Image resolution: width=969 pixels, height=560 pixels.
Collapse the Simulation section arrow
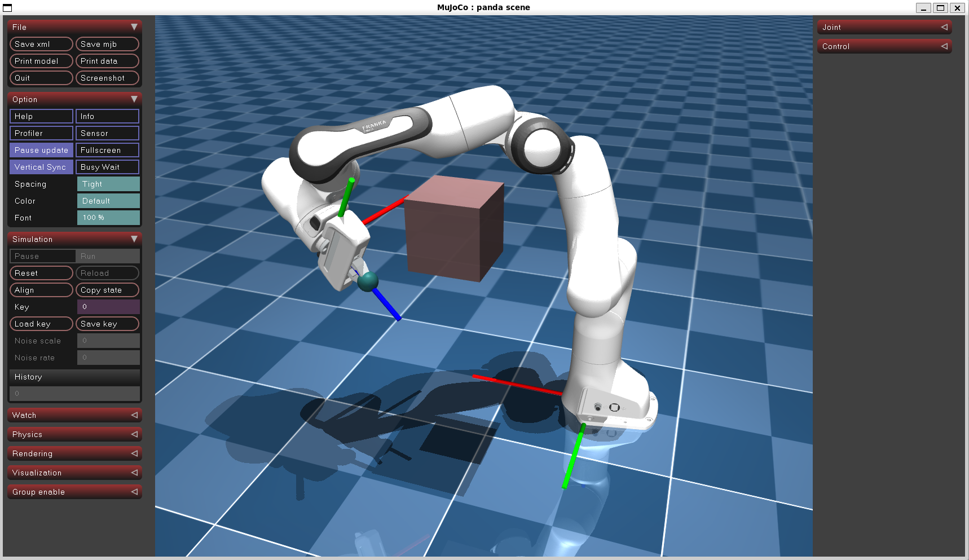tap(134, 239)
